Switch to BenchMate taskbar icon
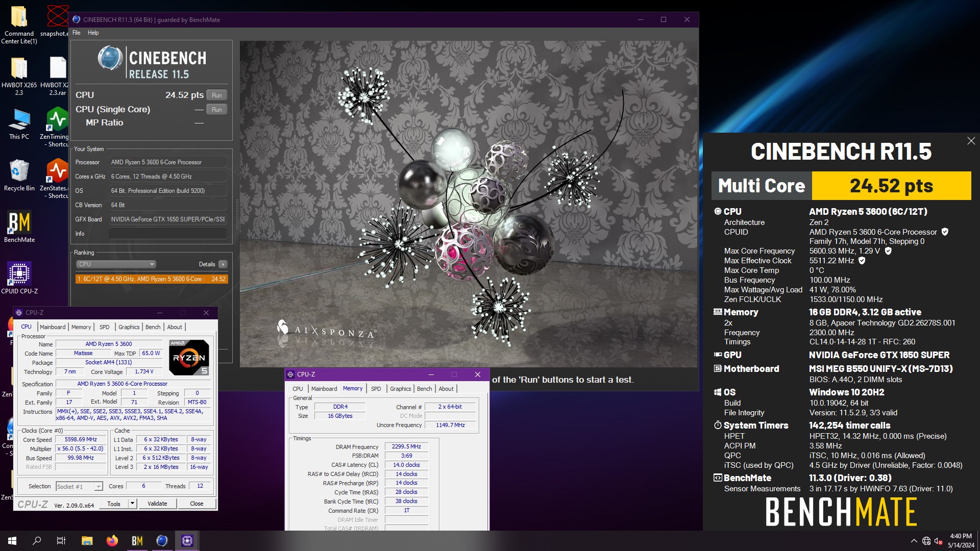This screenshot has height=551, width=980. point(137,541)
